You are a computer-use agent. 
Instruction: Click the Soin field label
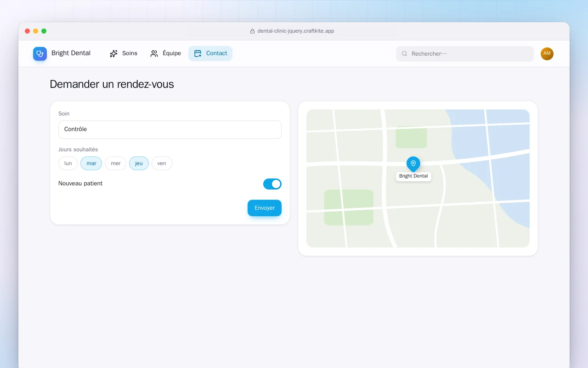click(x=64, y=114)
